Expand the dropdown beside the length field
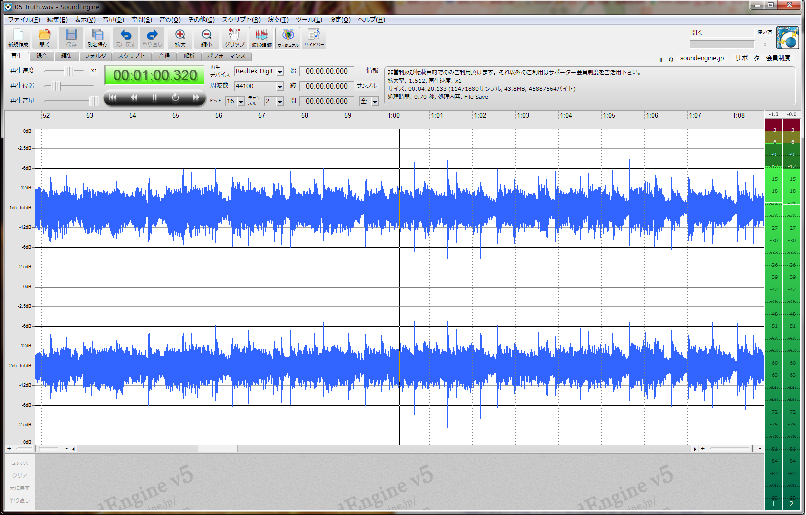806x515 pixels. tap(375, 101)
